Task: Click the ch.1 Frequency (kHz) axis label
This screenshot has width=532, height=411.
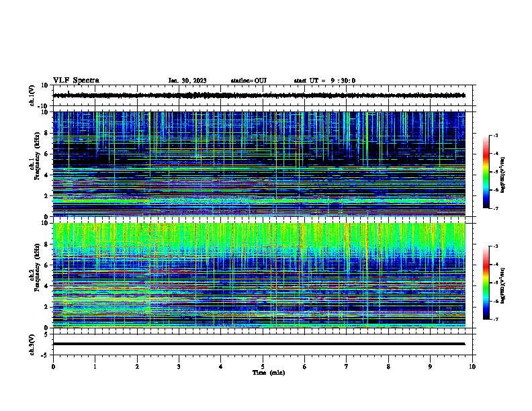Action: click(x=35, y=156)
